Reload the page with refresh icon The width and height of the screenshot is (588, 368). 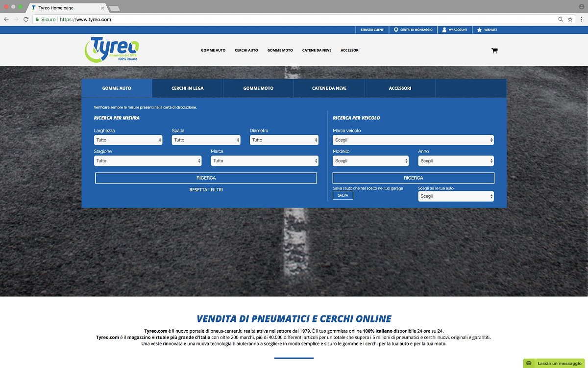tap(26, 19)
